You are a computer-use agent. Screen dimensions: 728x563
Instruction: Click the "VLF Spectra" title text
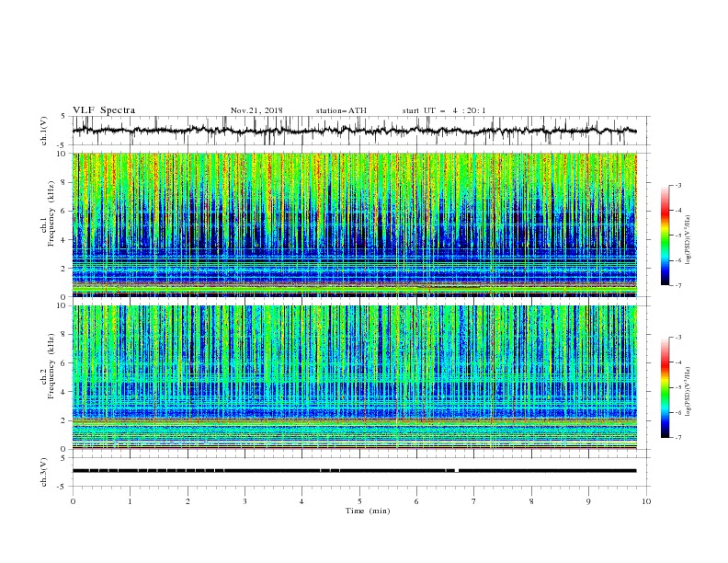pos(104,110)
